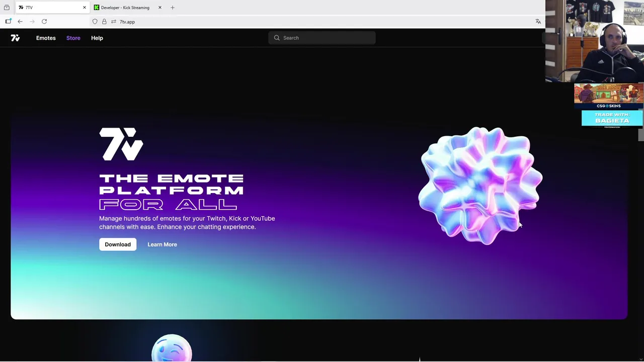Click the large 7TV hero logo
Image resolution: width=644 pixels, height=362 pixels.
121,144
